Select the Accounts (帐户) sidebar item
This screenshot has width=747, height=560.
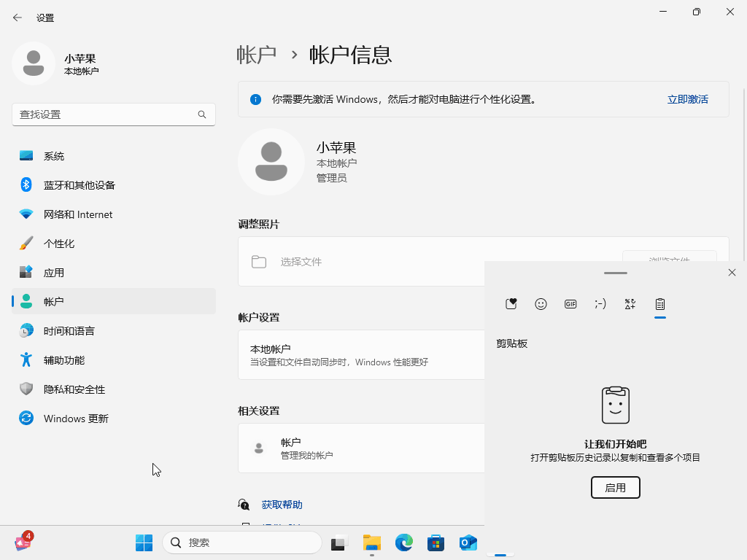click(113, 301)
